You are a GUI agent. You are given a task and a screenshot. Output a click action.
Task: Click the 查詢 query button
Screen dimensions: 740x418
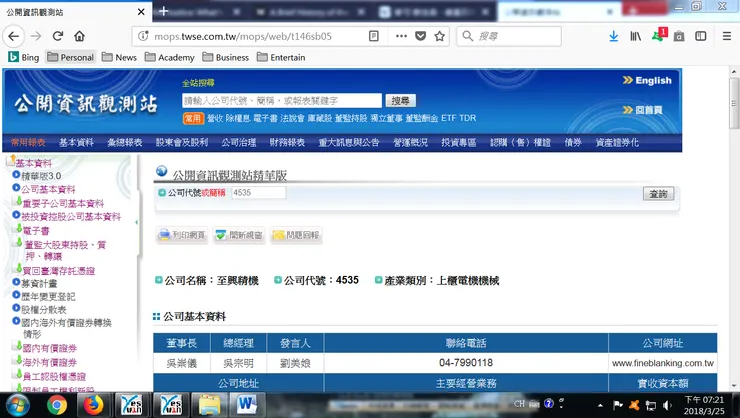point(658,194)
